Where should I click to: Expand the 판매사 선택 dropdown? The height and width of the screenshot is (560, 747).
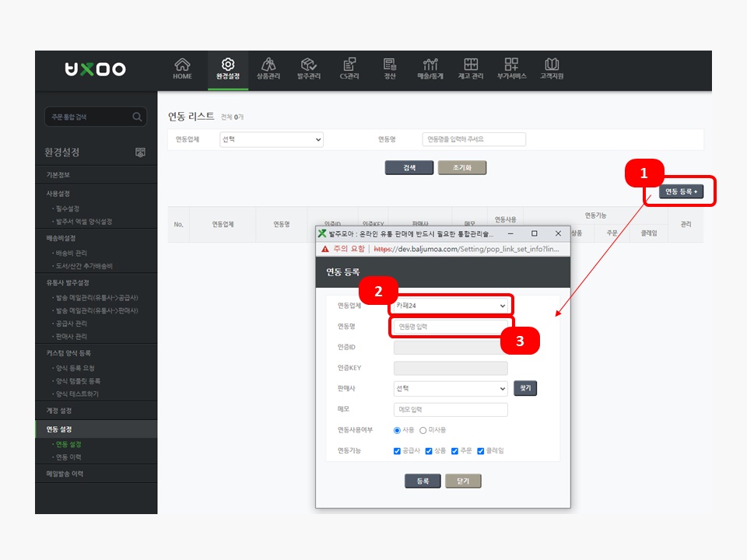[x=451, y=388]
